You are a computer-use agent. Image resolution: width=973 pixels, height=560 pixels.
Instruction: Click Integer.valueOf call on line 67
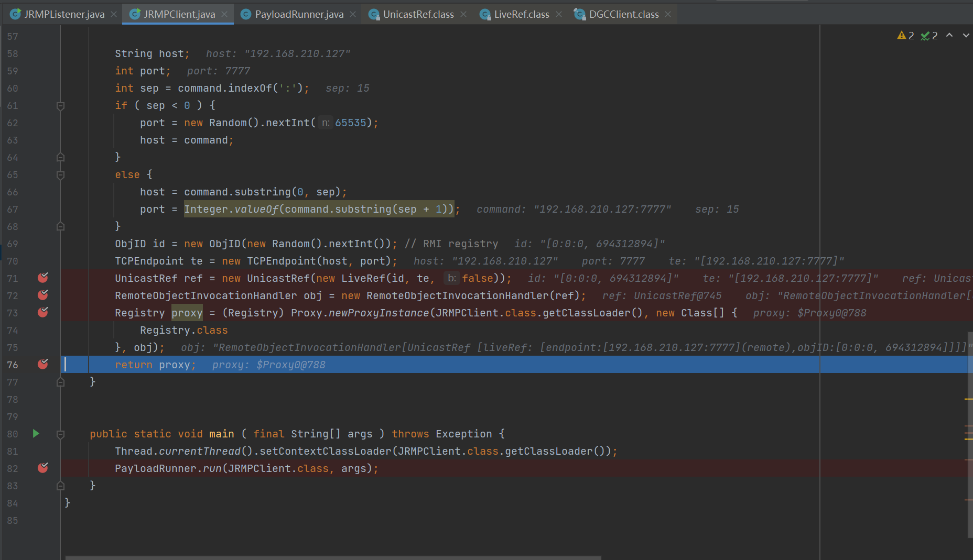click(x=319, y=209)
